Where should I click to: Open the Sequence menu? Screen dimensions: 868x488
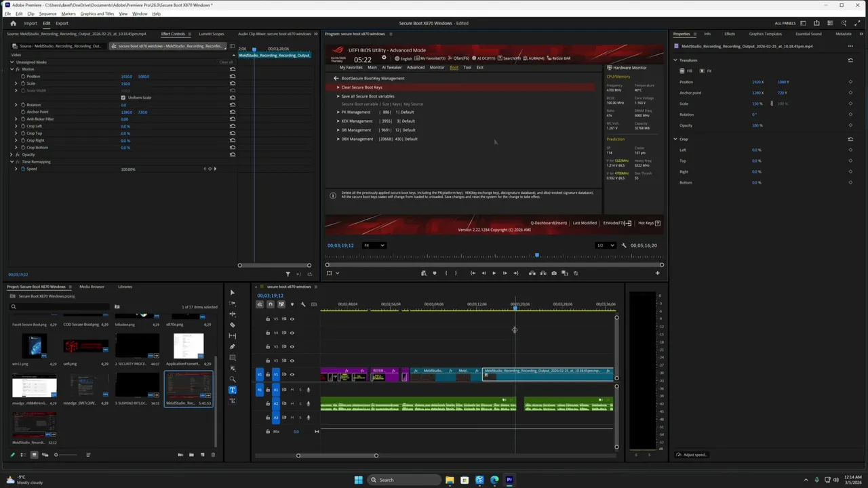(x=47, y=14)
